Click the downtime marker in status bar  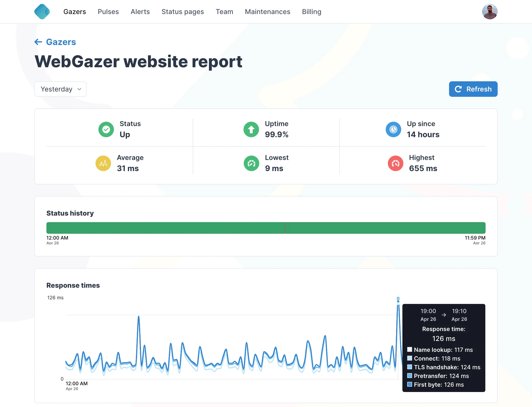click(x=285, y=228)
